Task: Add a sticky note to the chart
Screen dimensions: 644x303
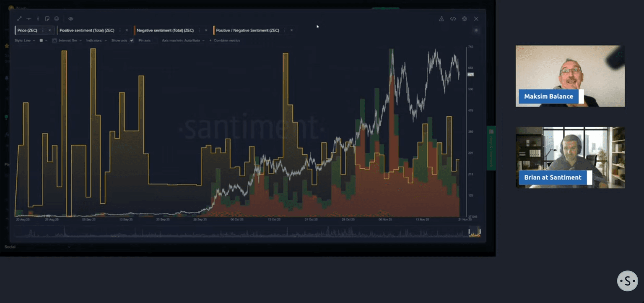Action: (x=47, y=19)
